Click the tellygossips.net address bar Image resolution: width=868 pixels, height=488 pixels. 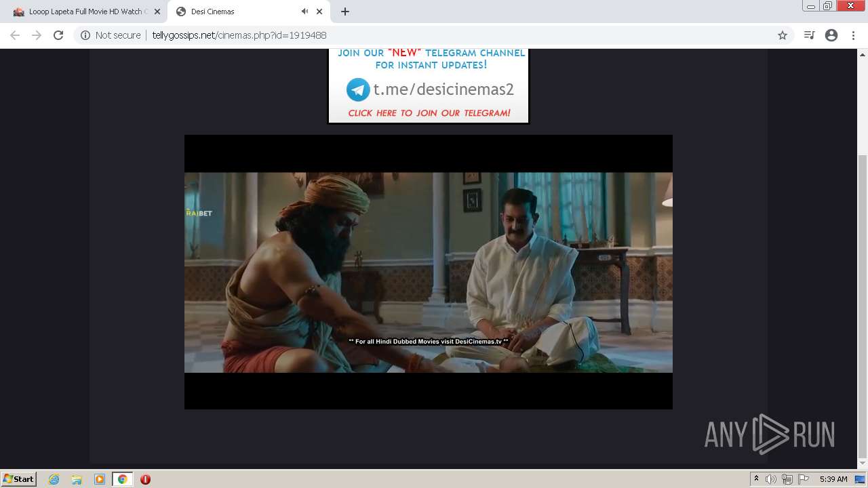tap(434, 35)
